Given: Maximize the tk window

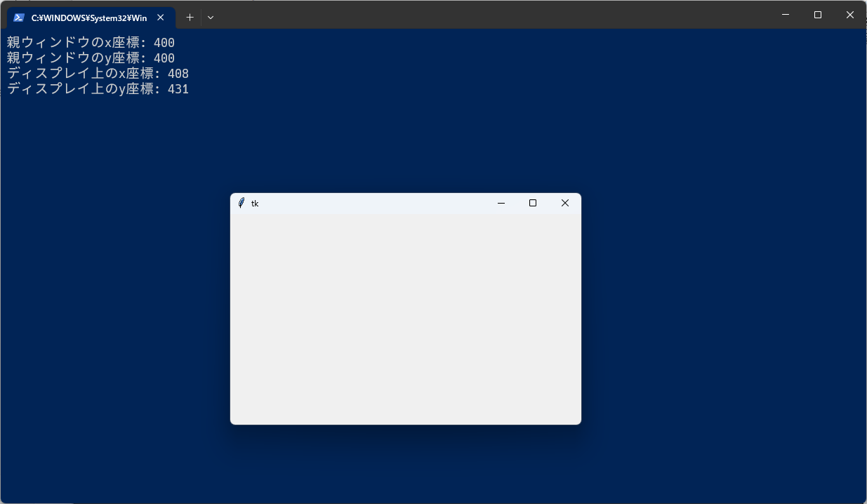Looking at the screenshot, I should point(533,203).
